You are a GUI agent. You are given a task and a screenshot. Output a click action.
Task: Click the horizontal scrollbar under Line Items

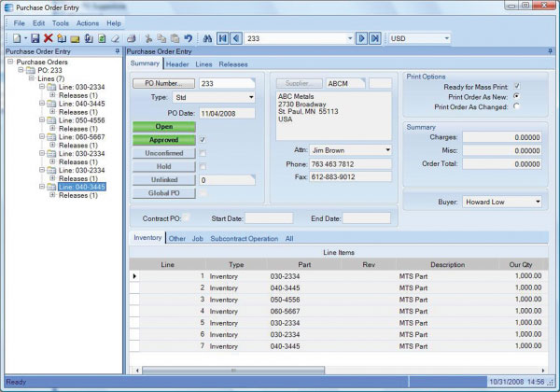(327, 370)
